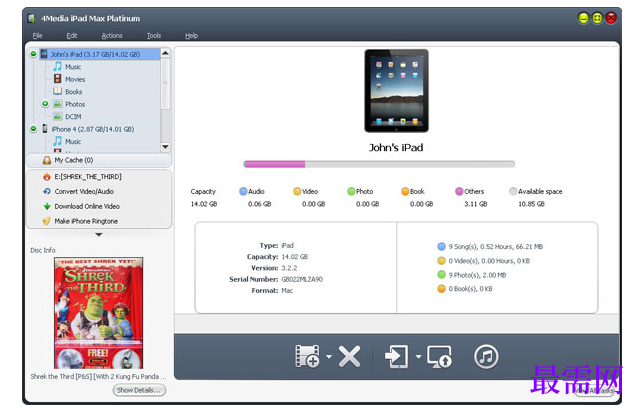Open the add file dropdown arrow
Screen dimensions: 642x411
point(329,357)
